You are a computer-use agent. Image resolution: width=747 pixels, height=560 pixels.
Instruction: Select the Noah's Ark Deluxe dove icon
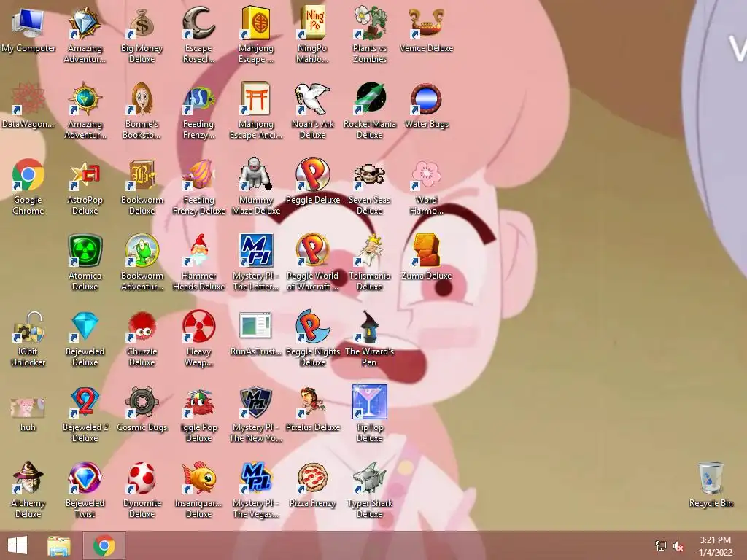pos(312,98)
